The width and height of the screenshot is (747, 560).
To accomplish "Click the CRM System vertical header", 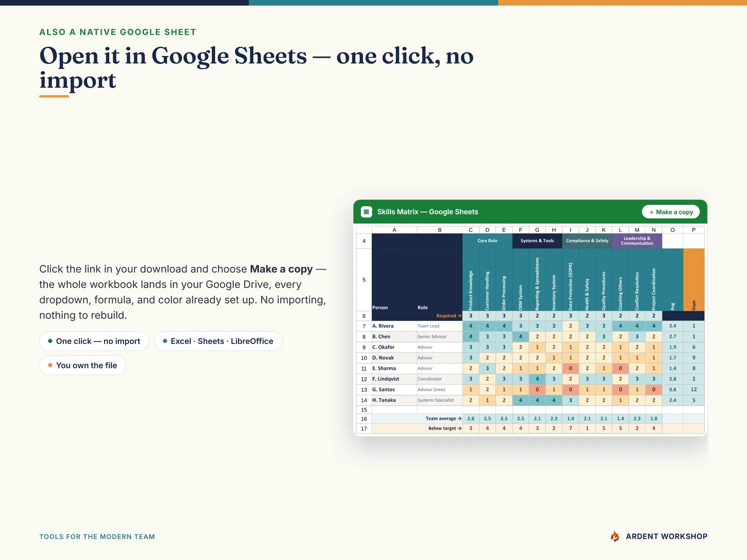I will (521, 280).
